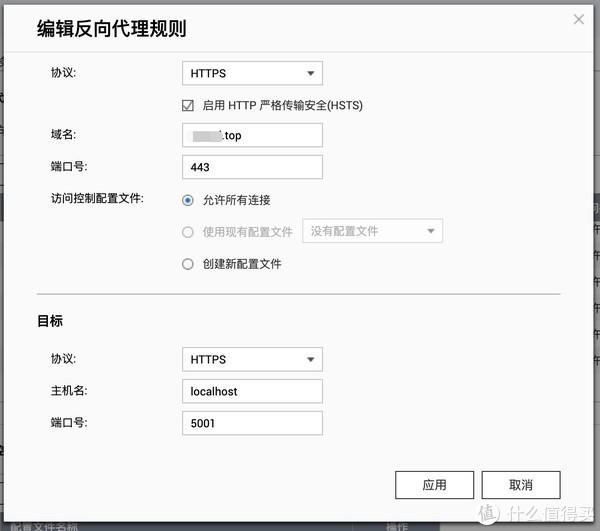The width and height of the screenshot is (600, 531).
Task: Click the 目标 section heading
Action: point(50,321)
